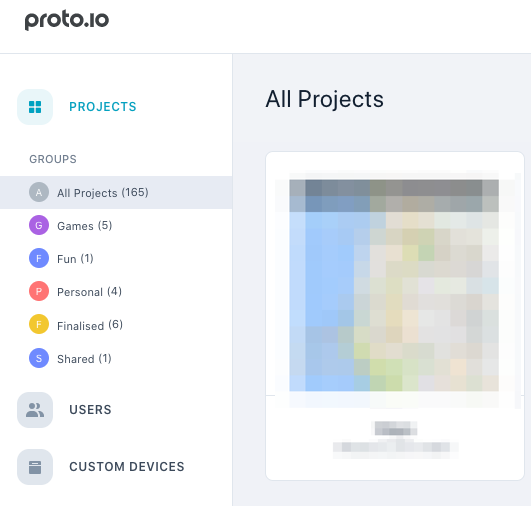Click the red 'P' Personal group badge
Screen dimensions: 531x506
pyautogui.click(x=39, y=291)
